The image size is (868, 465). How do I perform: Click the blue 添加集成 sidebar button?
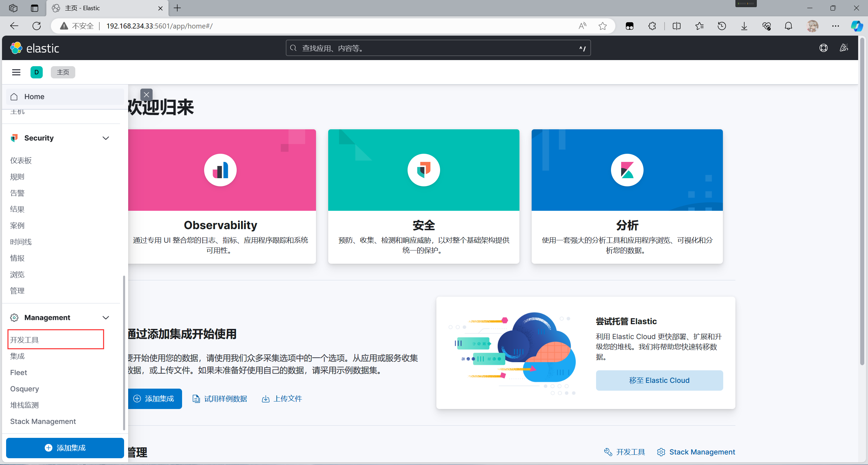[x=65, y=448]
